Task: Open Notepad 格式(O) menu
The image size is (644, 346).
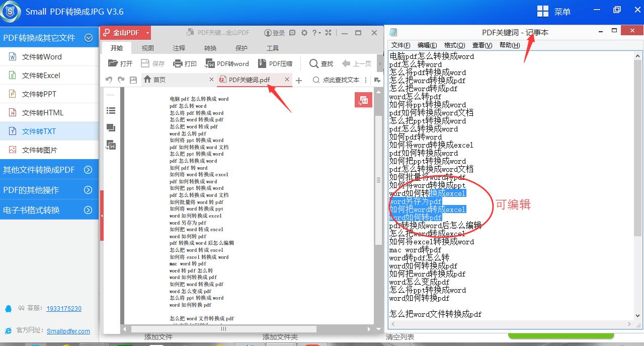Action: pos(454,45)
